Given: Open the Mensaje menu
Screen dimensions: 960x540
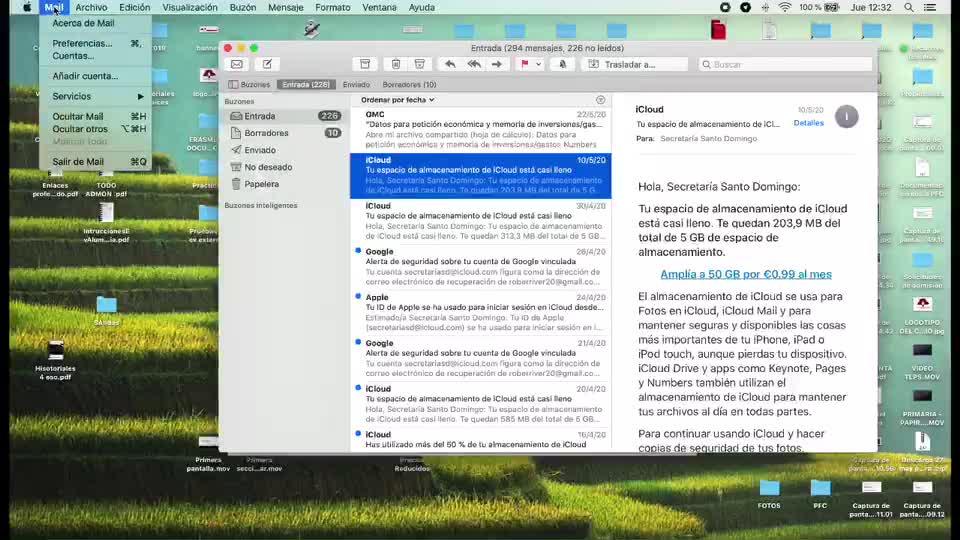Looking at the screenshot, I should 285,7.
